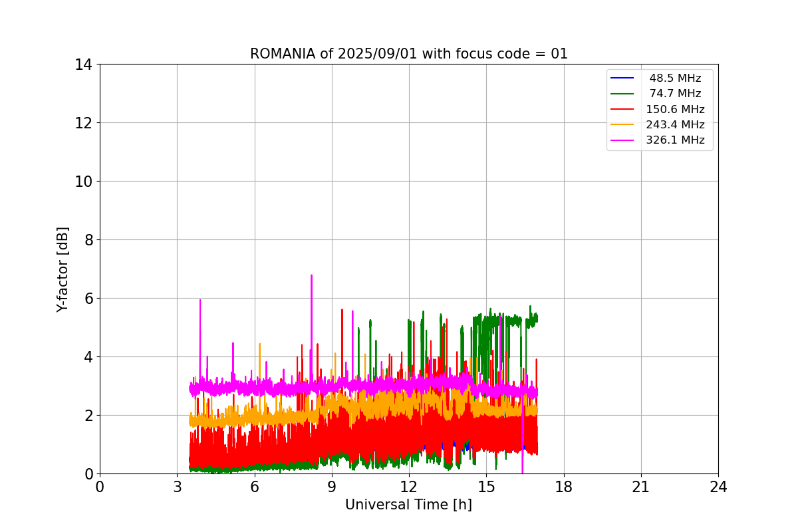Click the x-axis tick label 3
This screenshot has width=798, height=532.
[x=177, y=487]
